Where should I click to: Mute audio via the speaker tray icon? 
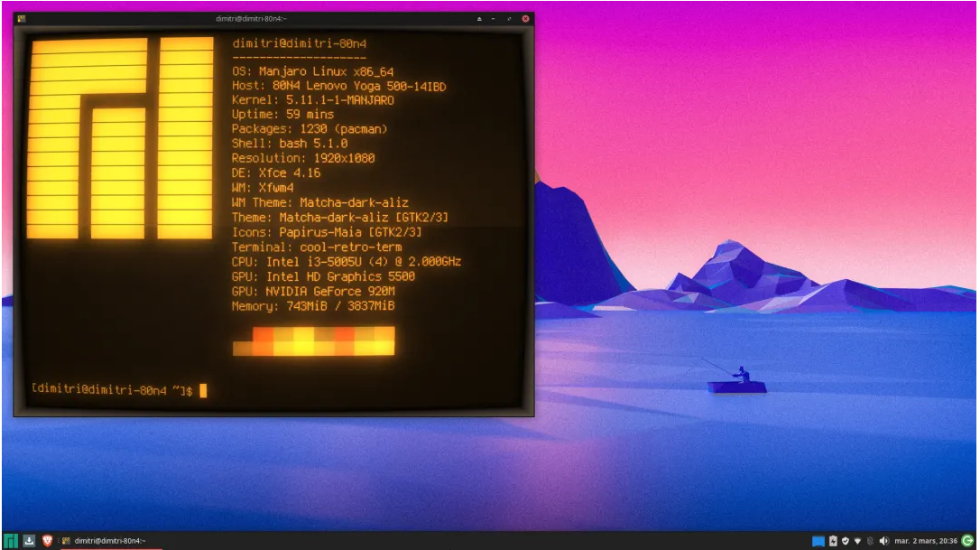coord(885,539)
